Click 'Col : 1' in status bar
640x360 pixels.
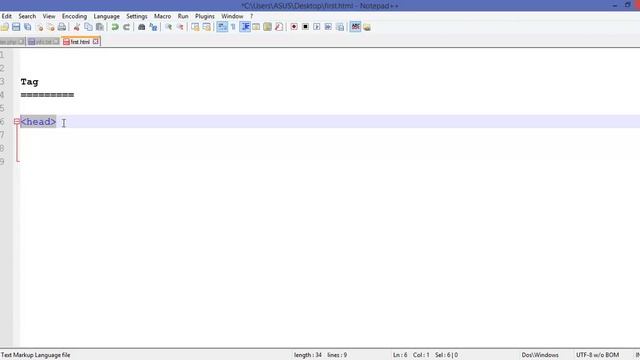(421, 355)
